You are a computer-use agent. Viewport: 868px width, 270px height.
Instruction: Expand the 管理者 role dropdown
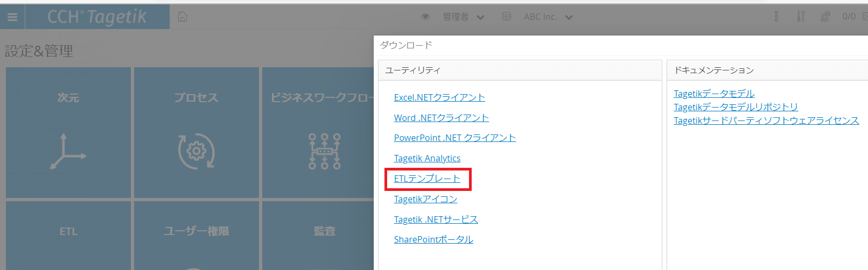click(480, 17)
